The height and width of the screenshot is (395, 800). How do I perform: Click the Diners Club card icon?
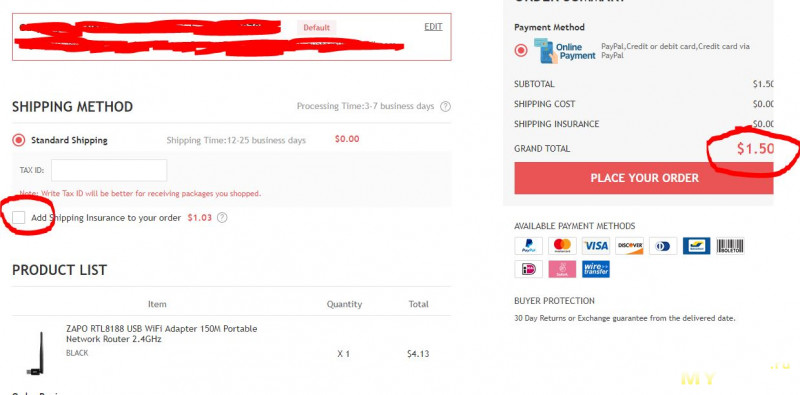click(663, 246)
